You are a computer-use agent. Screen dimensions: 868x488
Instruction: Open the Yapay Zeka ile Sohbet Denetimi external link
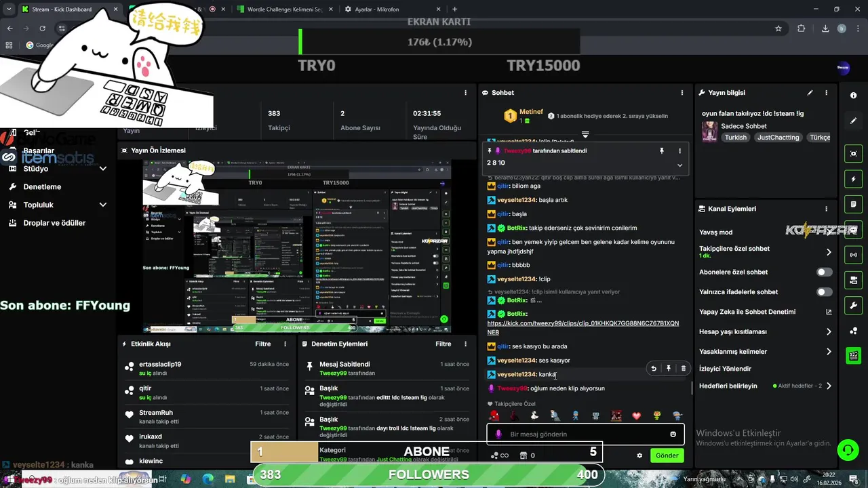click(x=829, y=312)
